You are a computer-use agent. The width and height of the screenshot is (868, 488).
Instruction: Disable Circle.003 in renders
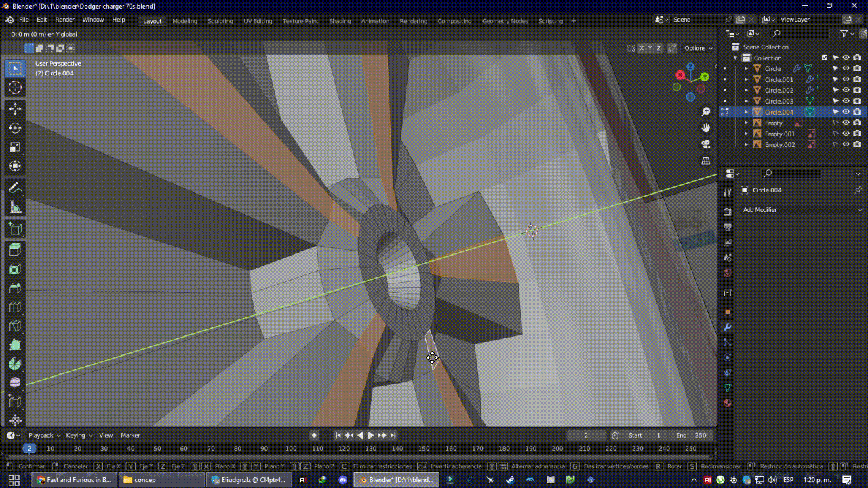click(857, 101)
